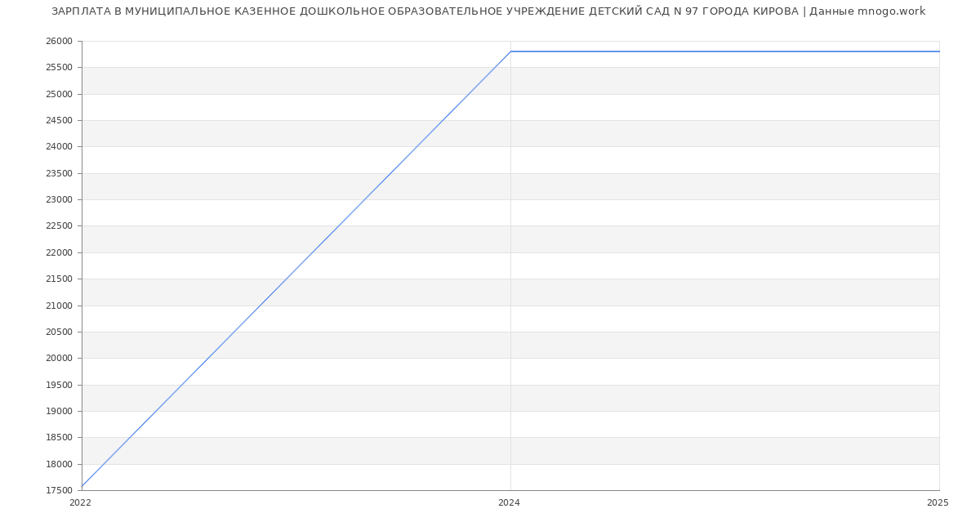Click the 26000 y-axis label
This screenshot has width=980, height=531.
point(59,42)
